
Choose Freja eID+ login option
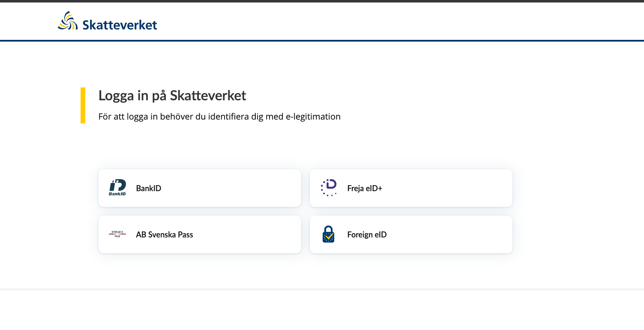pos(411,188)
